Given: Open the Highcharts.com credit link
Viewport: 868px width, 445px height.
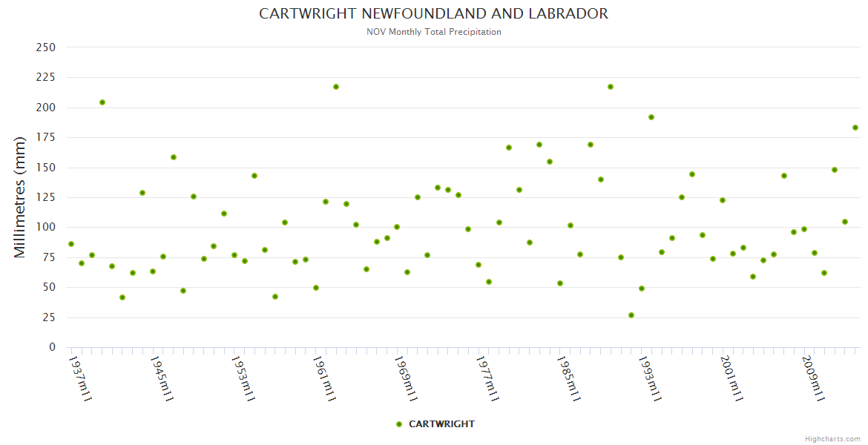Looking at the screenshot, I should coord(832,438).
